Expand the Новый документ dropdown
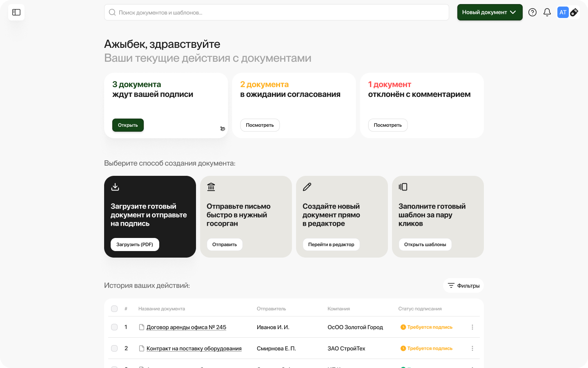The width and height of the screenshot is (588, 368). [x=490, y=12]
